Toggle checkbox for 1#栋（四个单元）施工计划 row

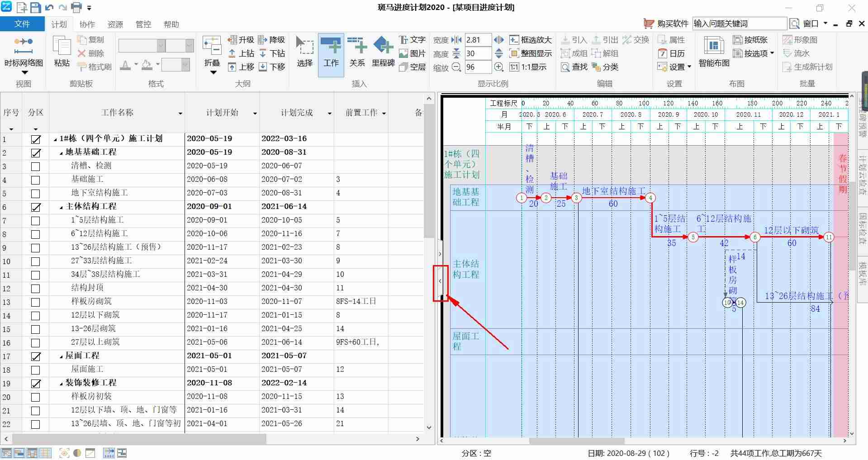click(x=35, y=139)
